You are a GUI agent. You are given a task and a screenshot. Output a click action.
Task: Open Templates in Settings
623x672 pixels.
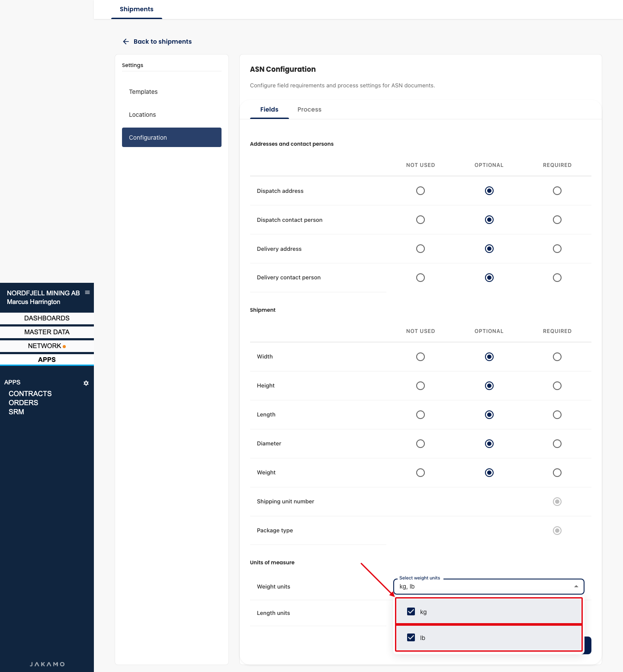click(x=172, y=92)
